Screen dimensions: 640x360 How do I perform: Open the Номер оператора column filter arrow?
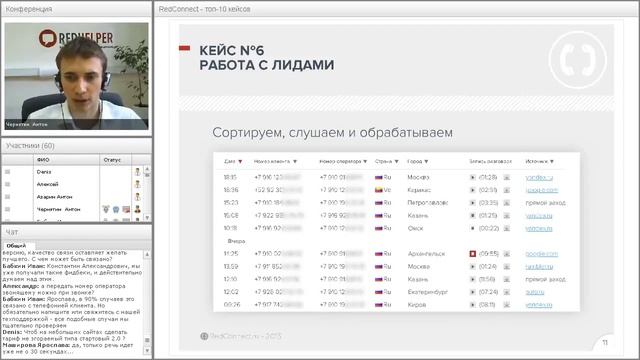[x=365, y=162]
